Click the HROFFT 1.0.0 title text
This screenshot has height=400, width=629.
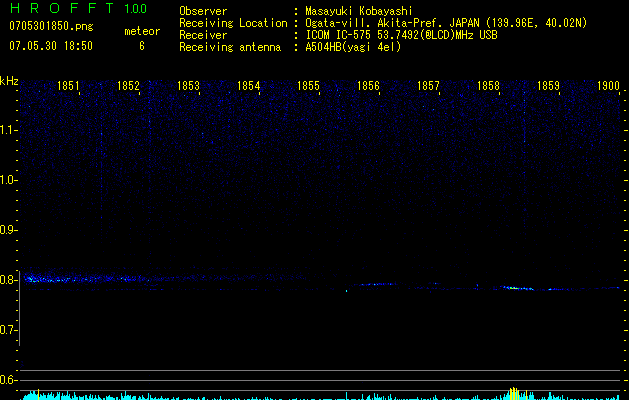coord(78,8)
